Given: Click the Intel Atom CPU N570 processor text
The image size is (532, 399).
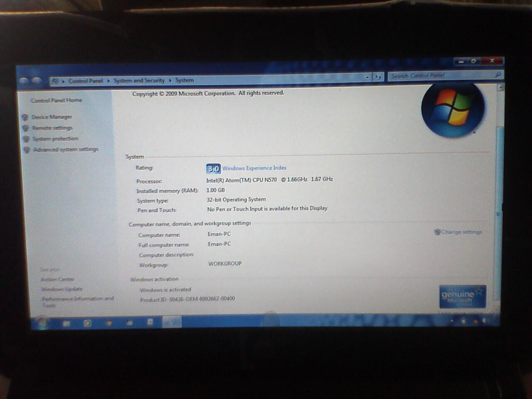Looking at the screenshot, I should click(x=269, y=180).
